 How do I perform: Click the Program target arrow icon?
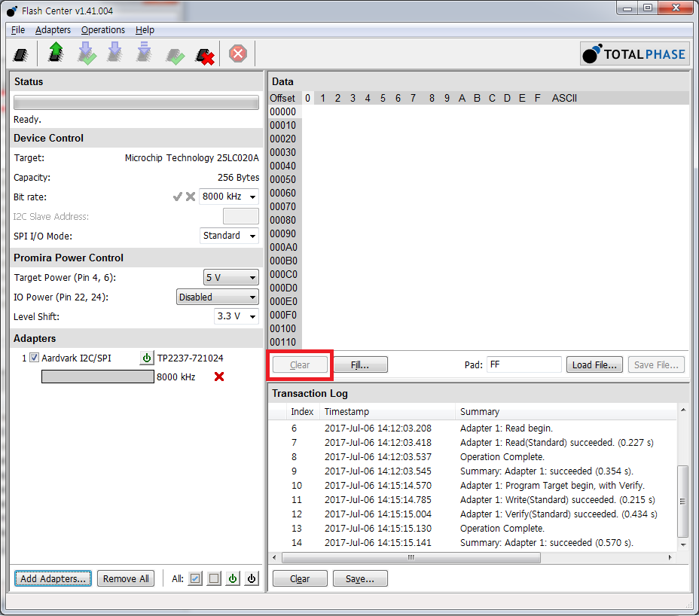(115, 52)
